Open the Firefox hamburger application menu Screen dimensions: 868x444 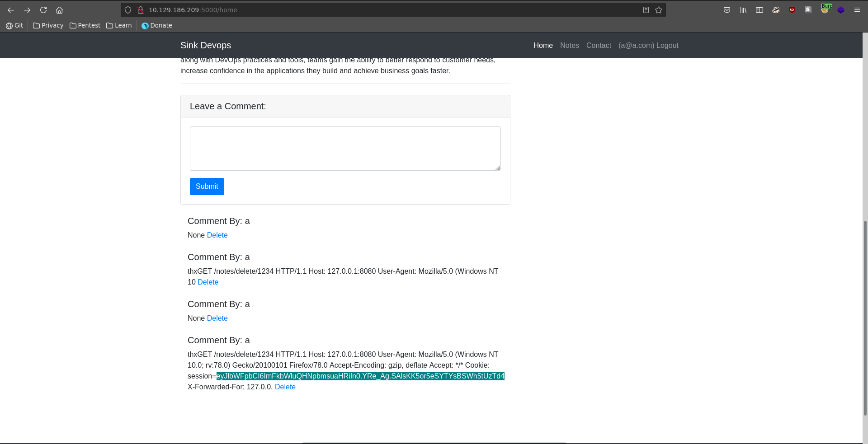[857, 10]
